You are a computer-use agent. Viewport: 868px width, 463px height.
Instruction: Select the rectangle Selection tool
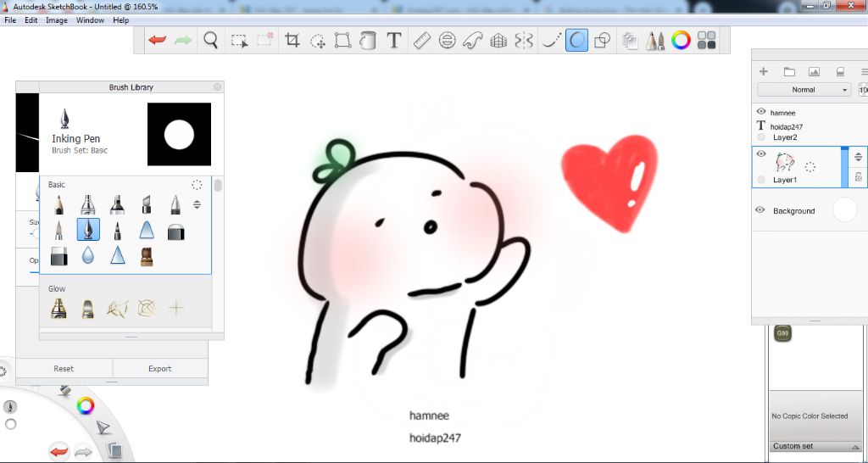tap(239, 41)
